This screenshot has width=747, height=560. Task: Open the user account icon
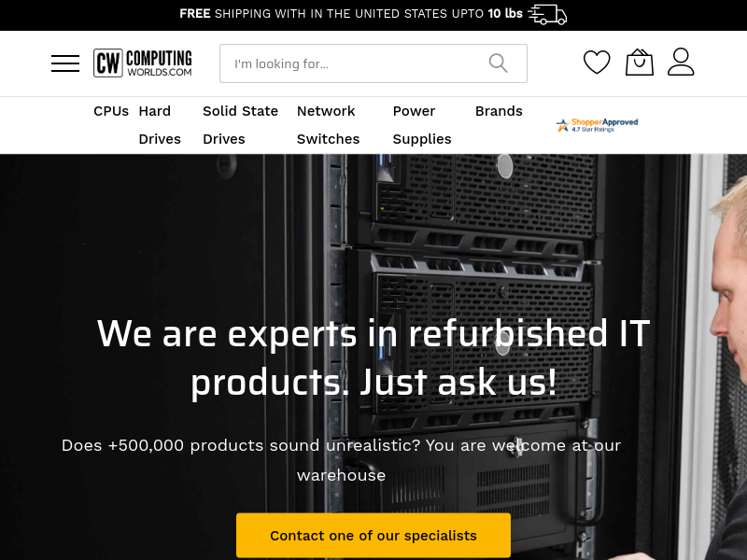click(x=681, y=62)
